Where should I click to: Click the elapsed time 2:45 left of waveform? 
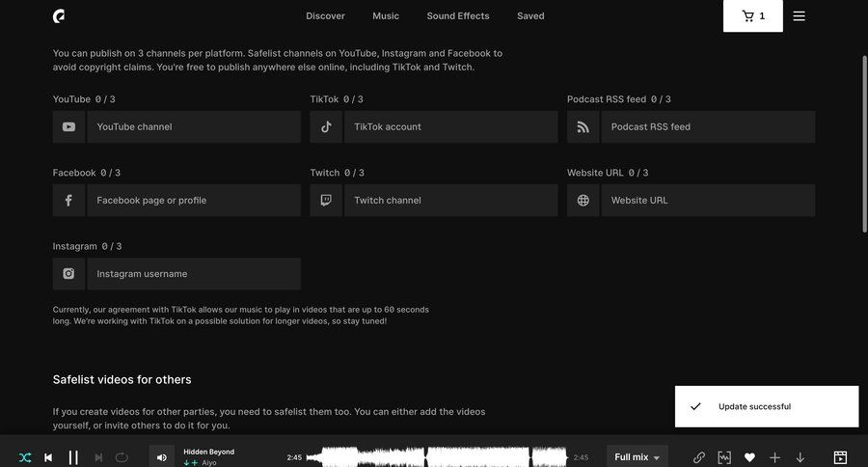294,457
